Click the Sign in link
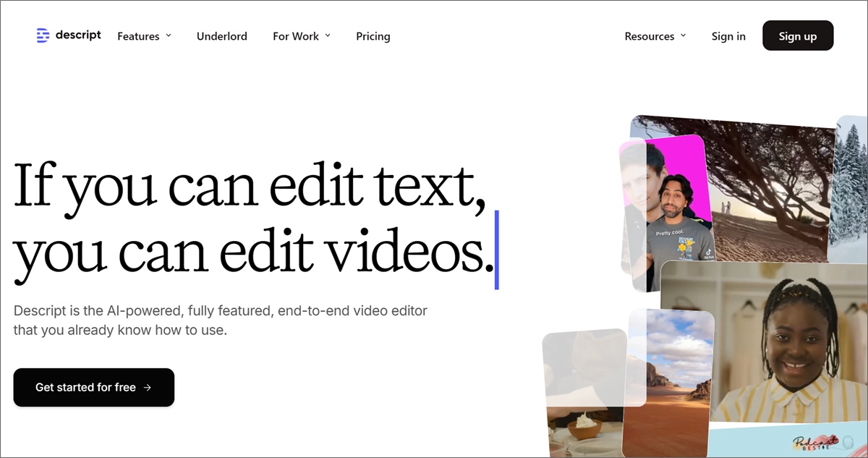This screenshot has width=868, height=458. tap(728, 36)
